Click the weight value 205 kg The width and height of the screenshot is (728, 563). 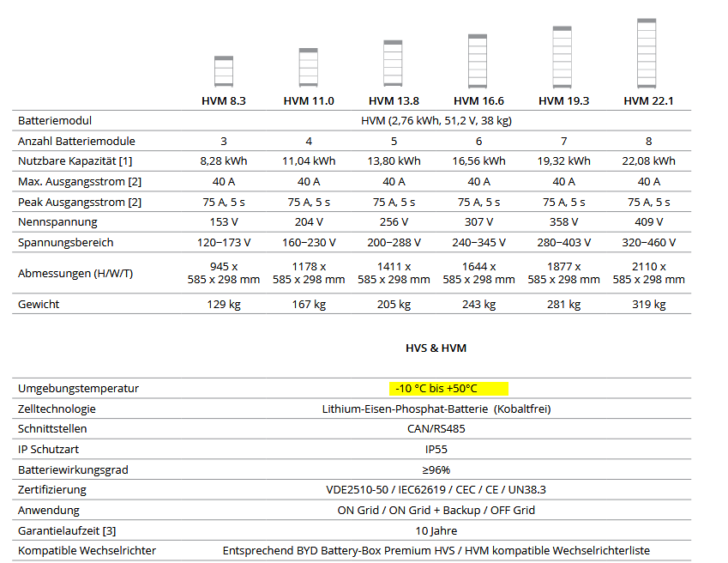[394, 305]
